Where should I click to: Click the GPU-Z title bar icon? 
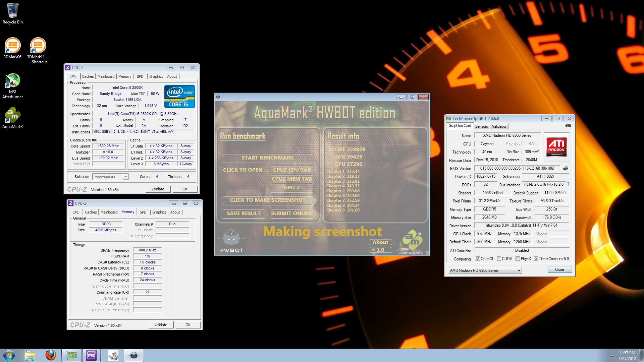click(x=448, y=118)
